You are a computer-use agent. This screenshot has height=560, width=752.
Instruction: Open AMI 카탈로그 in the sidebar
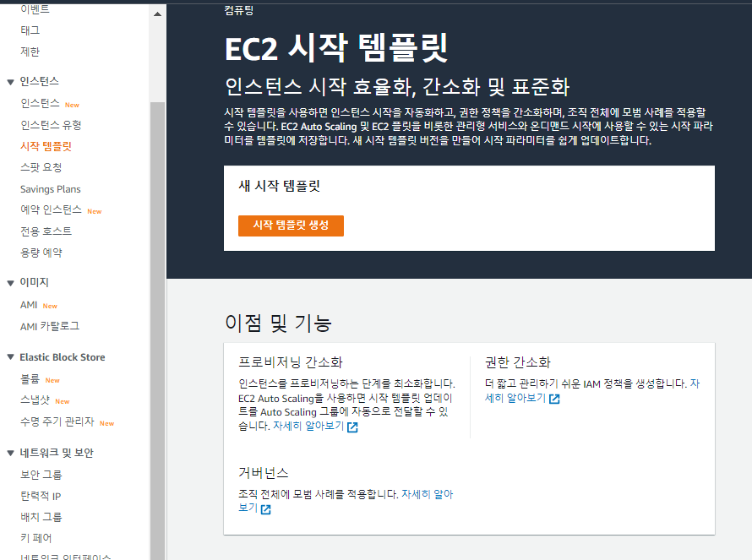pyautogui.click(x=50, y=327)
